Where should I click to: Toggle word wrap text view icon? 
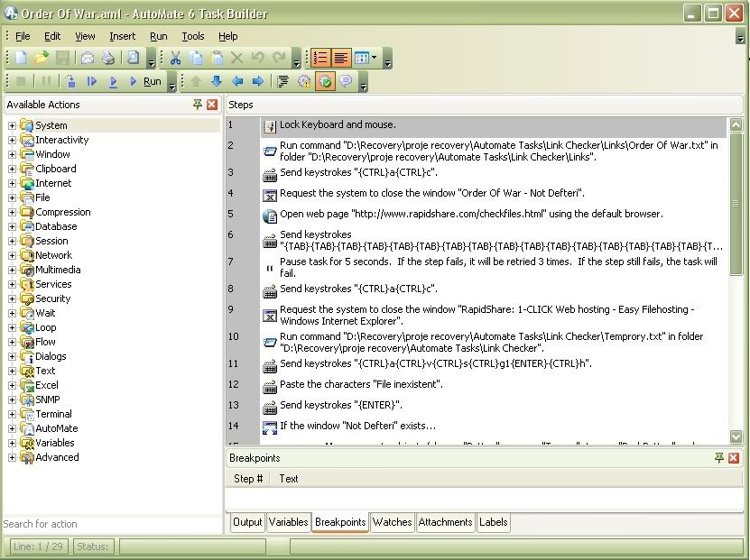tap(341, 58)
